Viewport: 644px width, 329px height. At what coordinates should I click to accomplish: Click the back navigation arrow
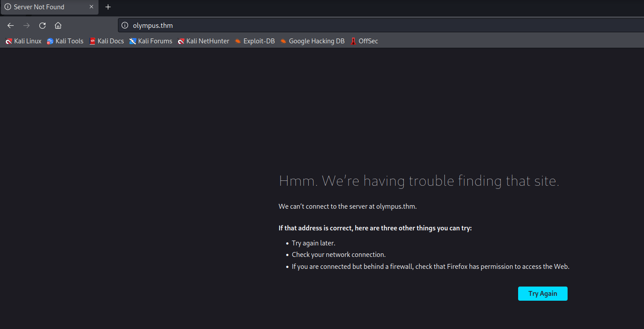[x=11, y=25]
